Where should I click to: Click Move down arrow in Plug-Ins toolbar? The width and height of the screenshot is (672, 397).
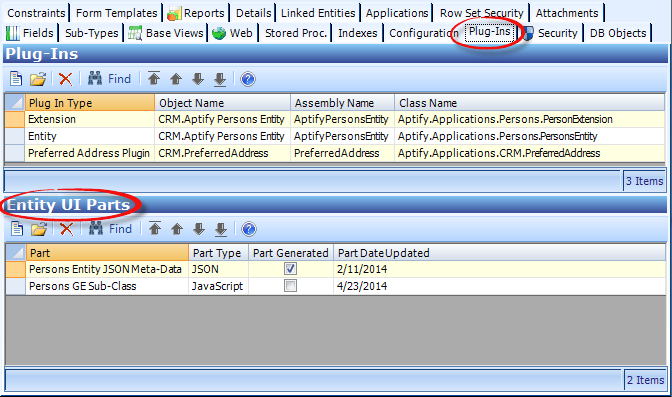(x=198, y=79)
